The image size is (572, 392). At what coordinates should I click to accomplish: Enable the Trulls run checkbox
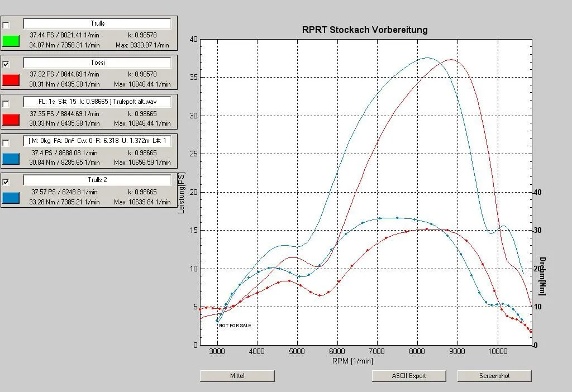[x=6, y=25]
